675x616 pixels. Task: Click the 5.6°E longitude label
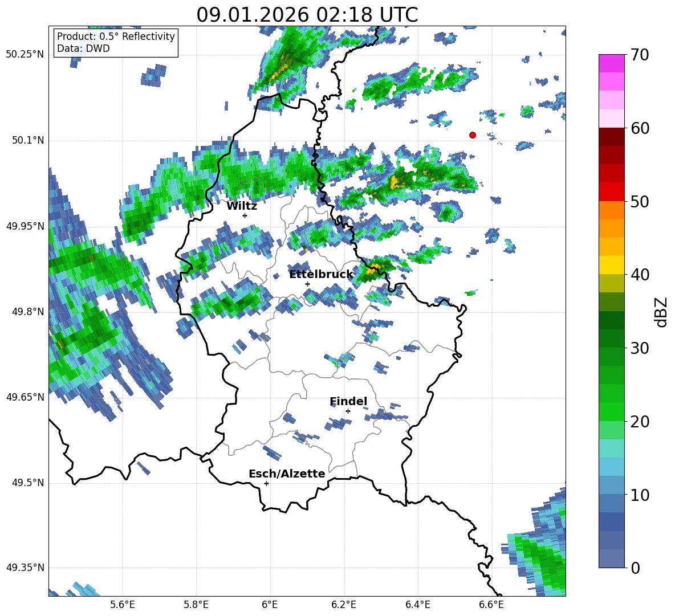click(123, 605)
